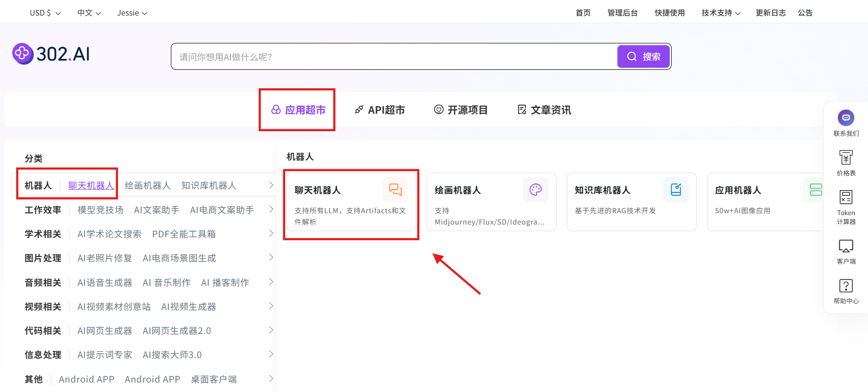Open 公告 in top navigation
The height and width of the screenshot is (392, 868).
click(805, 13)
